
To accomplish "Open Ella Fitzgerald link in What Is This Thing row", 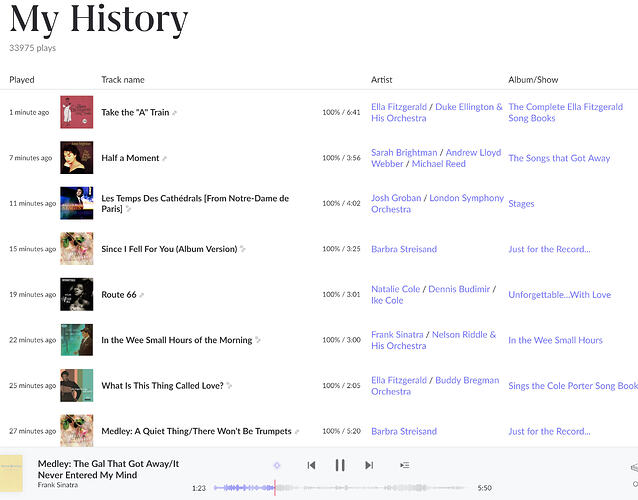I will pyautogui.click(x=399, y=380).
